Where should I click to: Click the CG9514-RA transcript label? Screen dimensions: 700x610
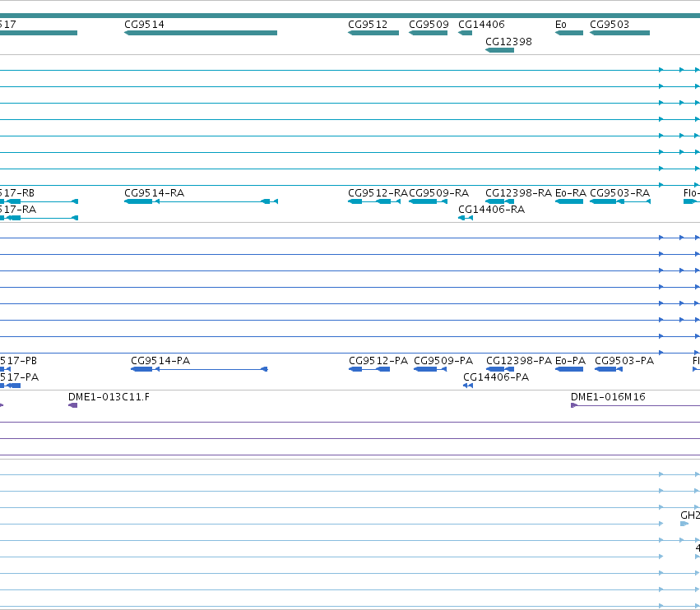click(x=154, y=192)
